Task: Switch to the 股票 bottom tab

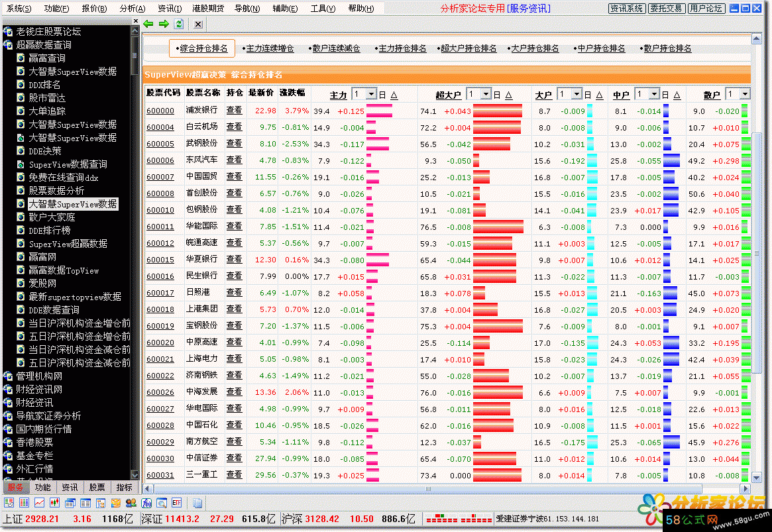Action: coord(97,487)
